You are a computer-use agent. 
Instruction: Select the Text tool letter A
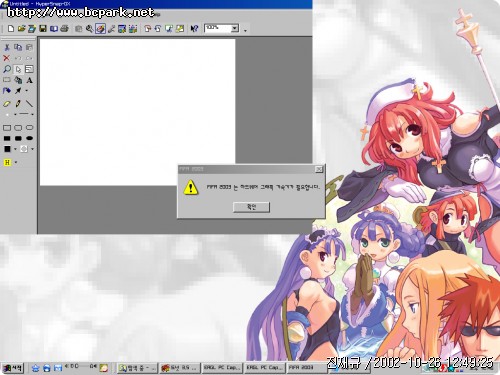pyautogui.click(x=29, y=80)
